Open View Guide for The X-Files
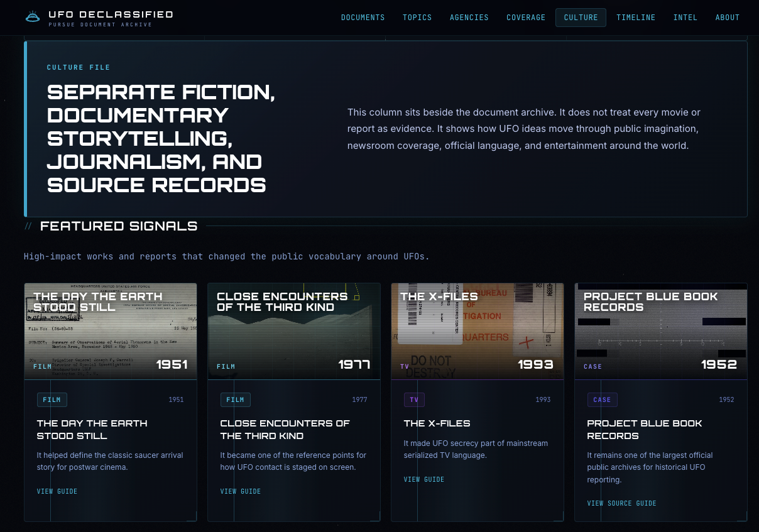Viewport: 759px width, 532px height. point(424,479)
